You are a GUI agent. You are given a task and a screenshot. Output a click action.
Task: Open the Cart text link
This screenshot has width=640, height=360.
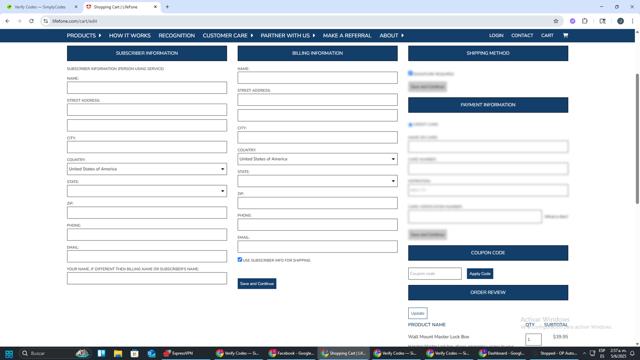(547, 36)
